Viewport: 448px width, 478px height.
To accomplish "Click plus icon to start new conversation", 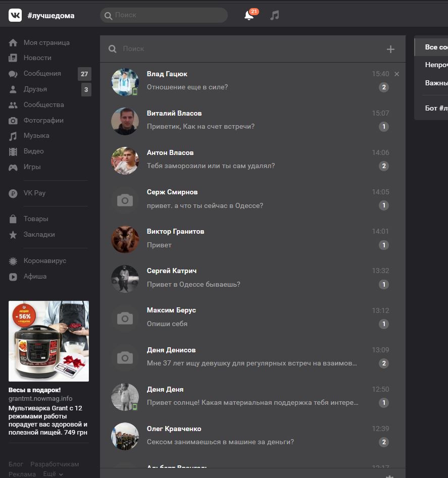I will click(x=390, y=49).
